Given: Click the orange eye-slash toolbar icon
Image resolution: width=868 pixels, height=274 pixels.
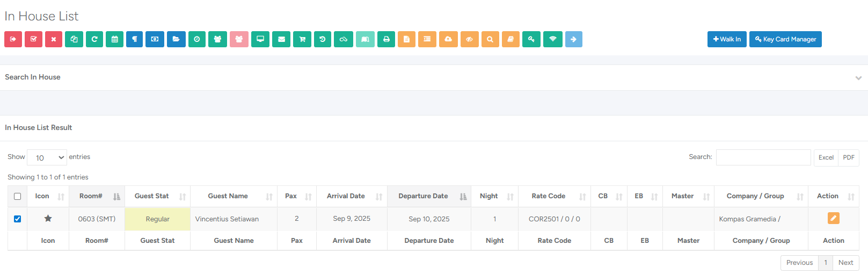Looking at the screenshot, I should (469, 39).
